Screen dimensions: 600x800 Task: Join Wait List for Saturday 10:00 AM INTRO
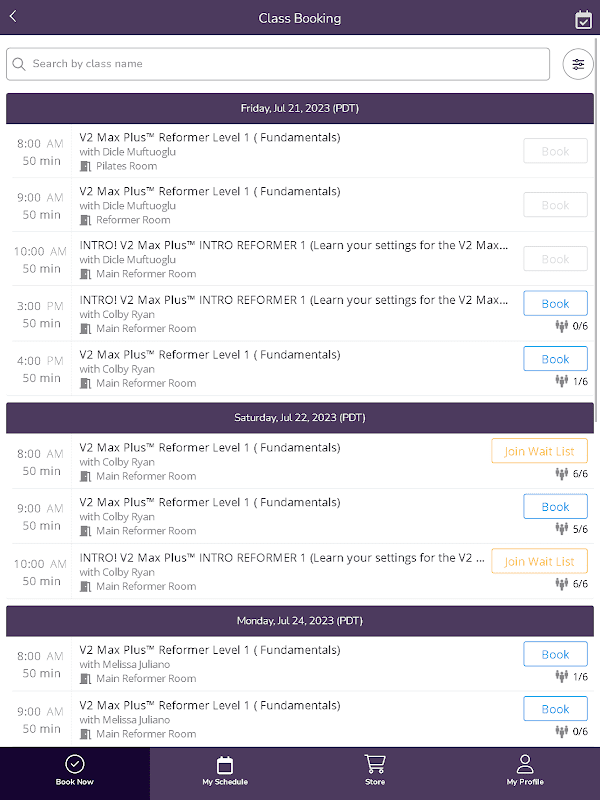click(539, 561)
